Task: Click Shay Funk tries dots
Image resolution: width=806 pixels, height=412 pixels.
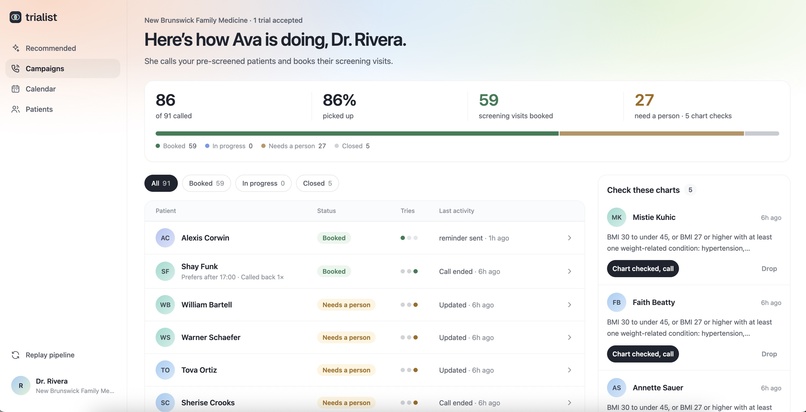Action: pos(409,271)
